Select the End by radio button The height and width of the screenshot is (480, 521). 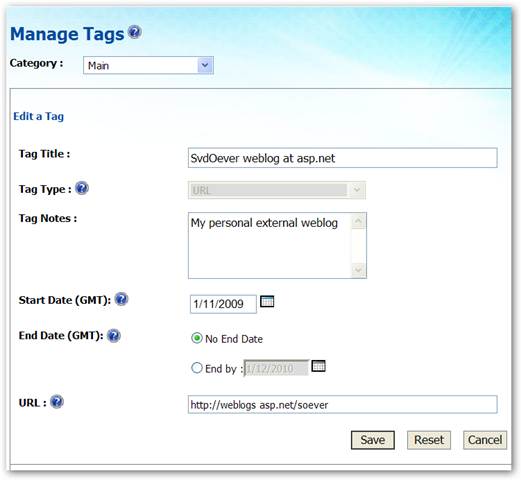click(x=197, y=368)
